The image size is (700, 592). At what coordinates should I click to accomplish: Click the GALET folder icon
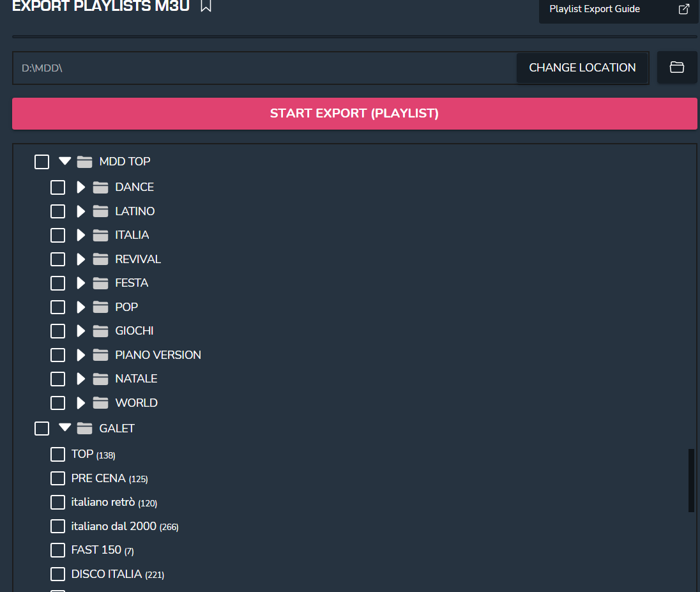(85, 429)
